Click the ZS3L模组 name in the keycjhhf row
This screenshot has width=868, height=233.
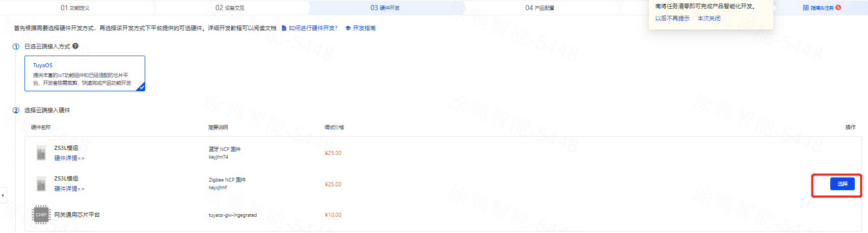(x=66, y=178)
